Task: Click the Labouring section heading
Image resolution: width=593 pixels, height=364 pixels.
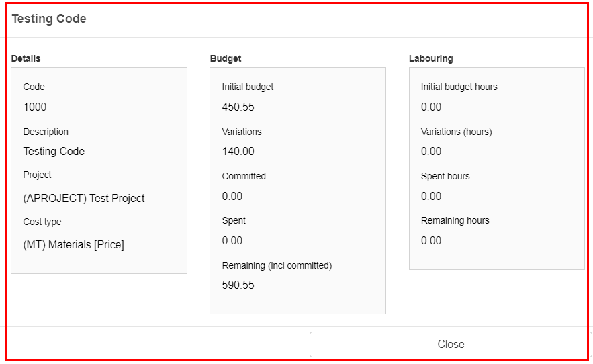Action: 430,58
